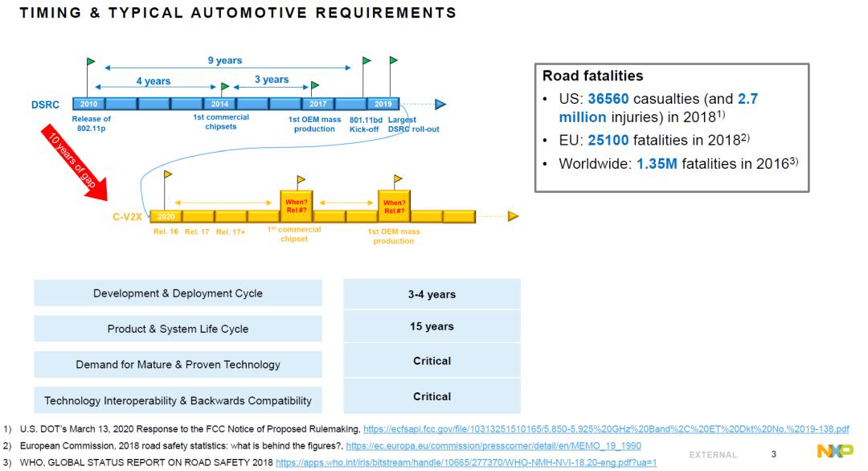Click the 'Development & Deployment Cycle' cell
868x471 pixels.
[x=178, y=293]
